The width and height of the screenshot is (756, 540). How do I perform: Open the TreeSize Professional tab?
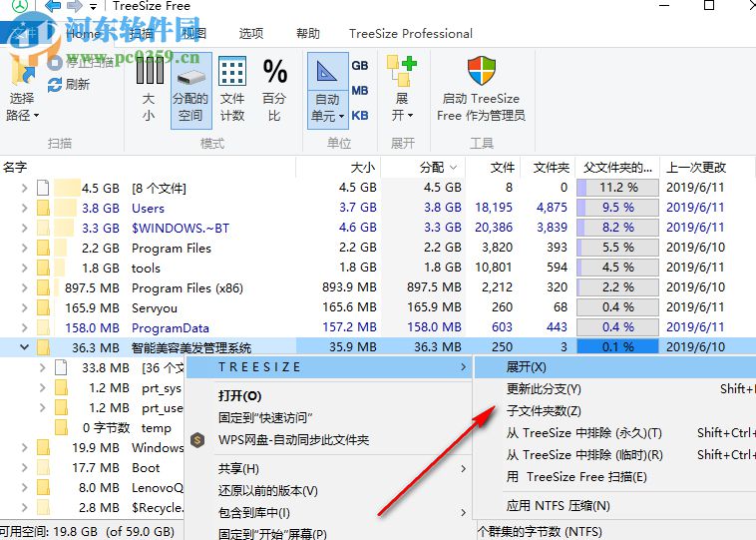pos(411,33)
